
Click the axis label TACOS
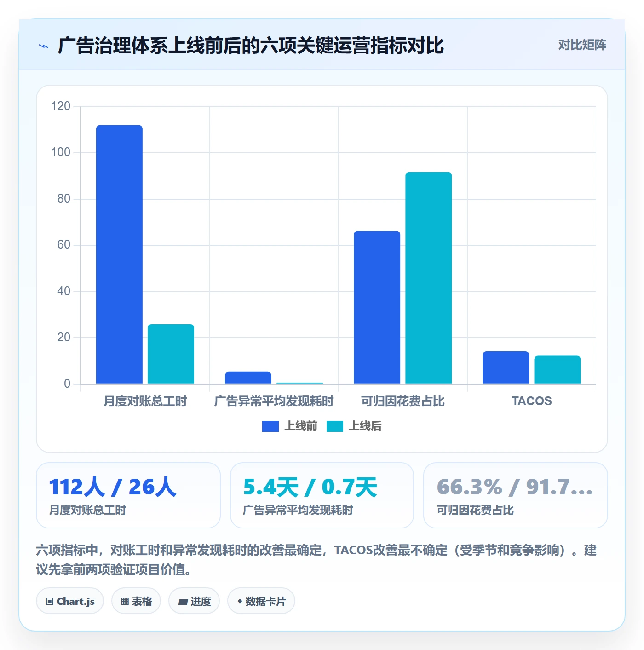(532, 401)
